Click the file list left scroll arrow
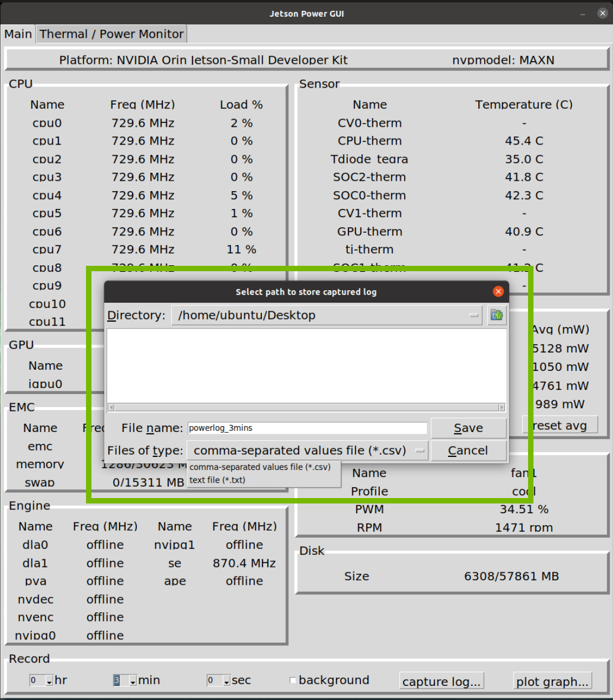This screenshot has height=700, width=613. (x=111, y=407)
